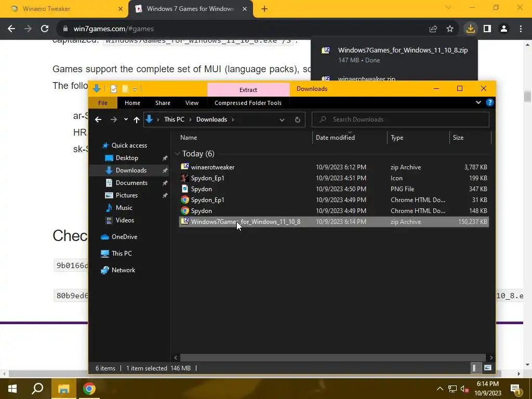Open OneDrive in the navigation pane
The width and height of the screenshot is (532, 399).
124,237
